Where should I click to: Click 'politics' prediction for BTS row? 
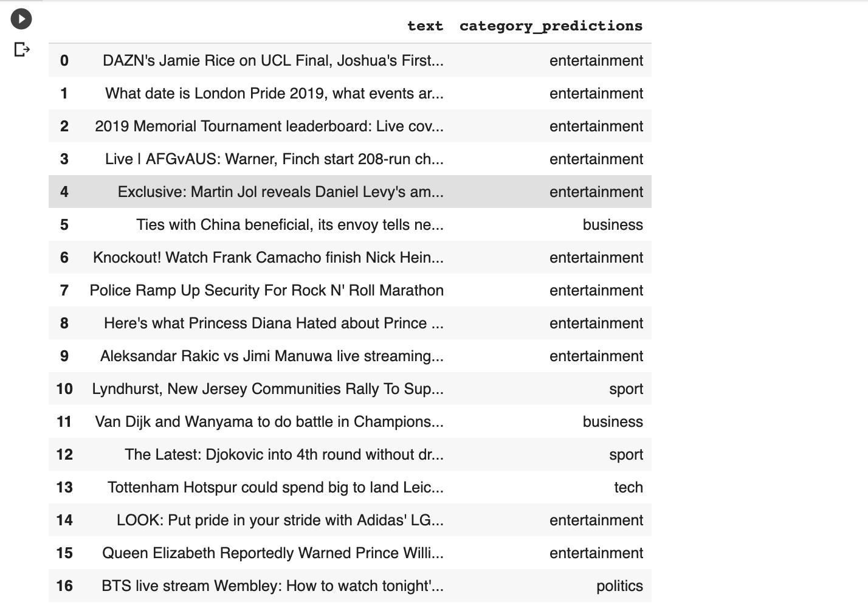click(x=619, y=586)
